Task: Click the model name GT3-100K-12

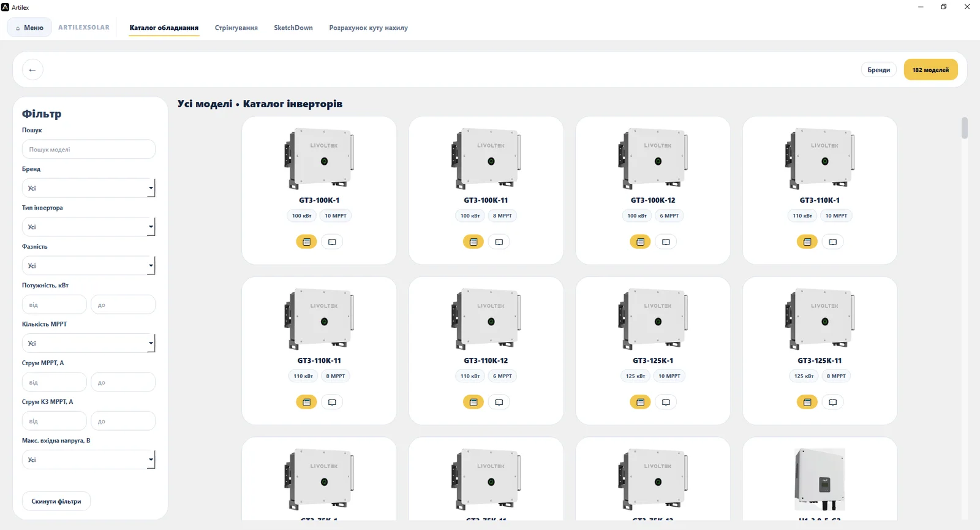Action: point(653,200)
